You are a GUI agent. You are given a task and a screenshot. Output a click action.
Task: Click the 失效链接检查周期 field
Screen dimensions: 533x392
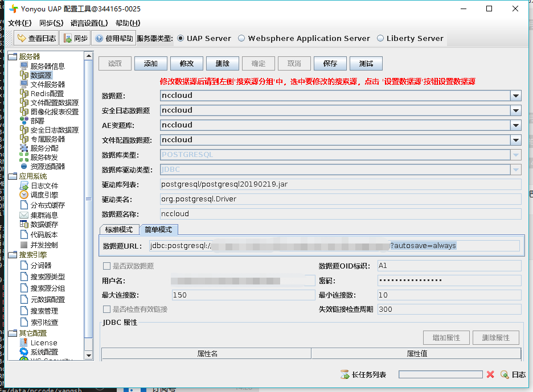point(449,309)
